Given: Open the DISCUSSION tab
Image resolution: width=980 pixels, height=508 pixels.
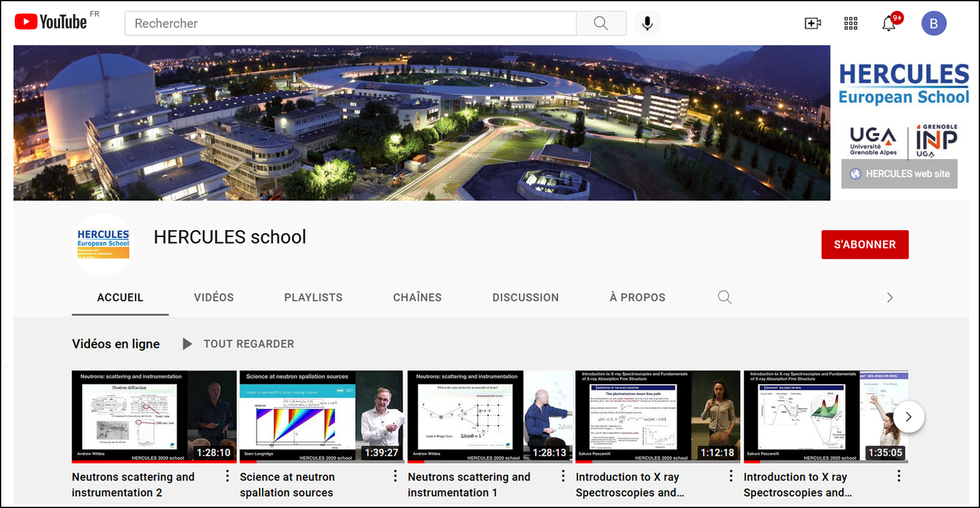Looking at the screenshot, I should coord(526,298).
